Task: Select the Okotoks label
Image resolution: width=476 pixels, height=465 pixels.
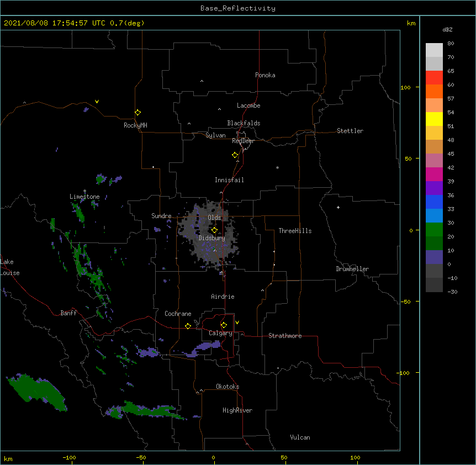Action: (228, 387)
